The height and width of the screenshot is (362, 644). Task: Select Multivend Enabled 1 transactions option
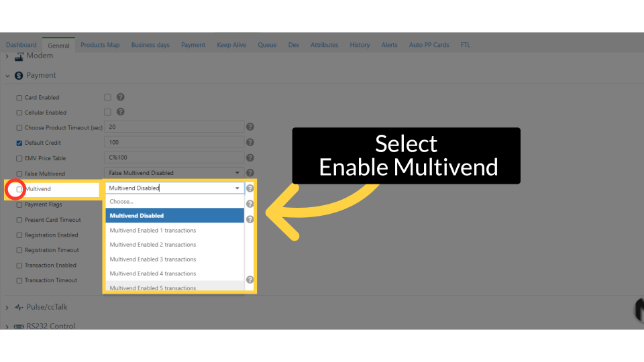point(153,231)
